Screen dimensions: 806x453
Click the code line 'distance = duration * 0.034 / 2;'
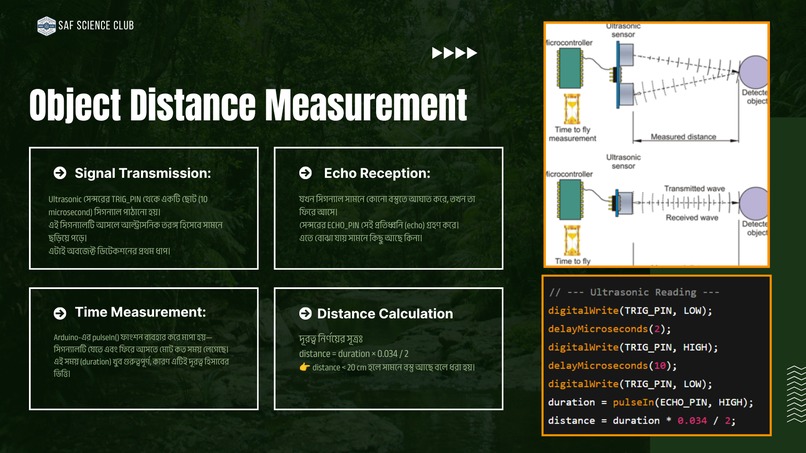click(642, 421)
